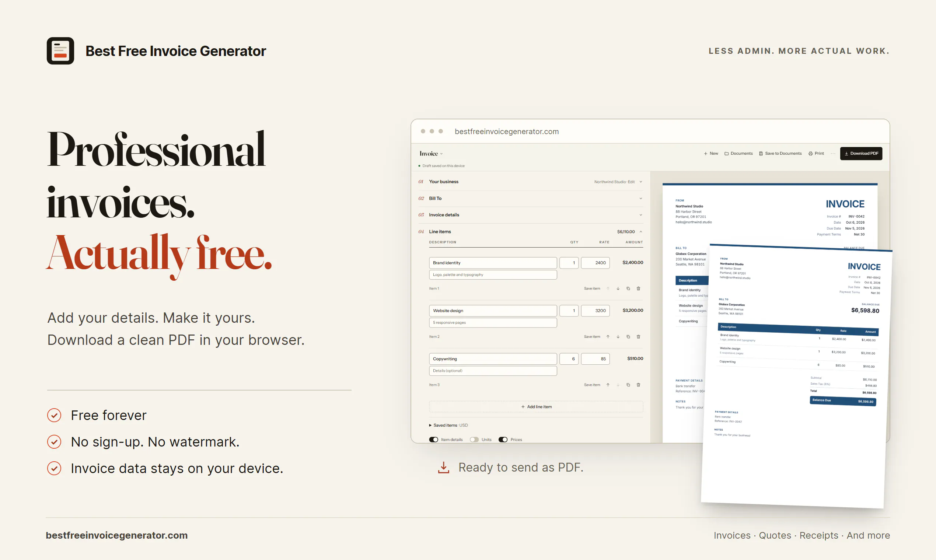Toggle the Prices switch
Viewport: 936px width, 560px height.
pos(503,440)
